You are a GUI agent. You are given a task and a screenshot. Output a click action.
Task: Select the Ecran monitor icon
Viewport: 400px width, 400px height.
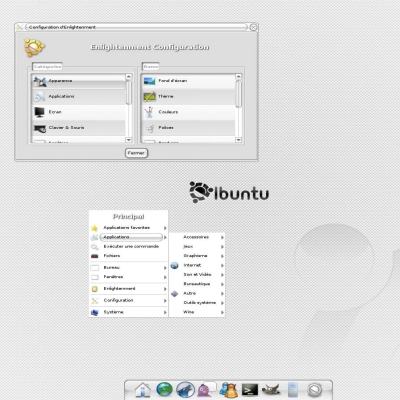click(40, 112)
